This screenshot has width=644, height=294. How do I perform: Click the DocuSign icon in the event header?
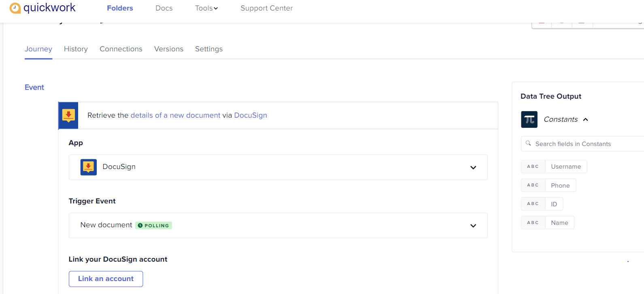[68, 115]
